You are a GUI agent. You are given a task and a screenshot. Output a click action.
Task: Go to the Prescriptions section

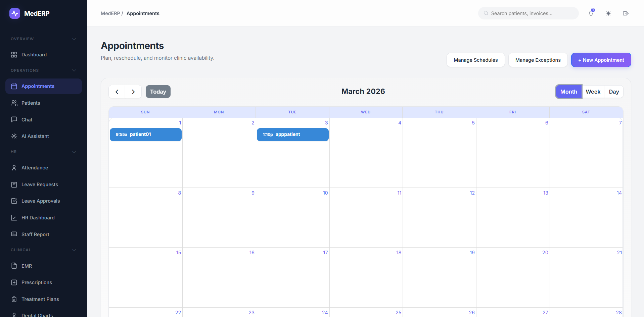pyautogui.click(x=37, y=282)
